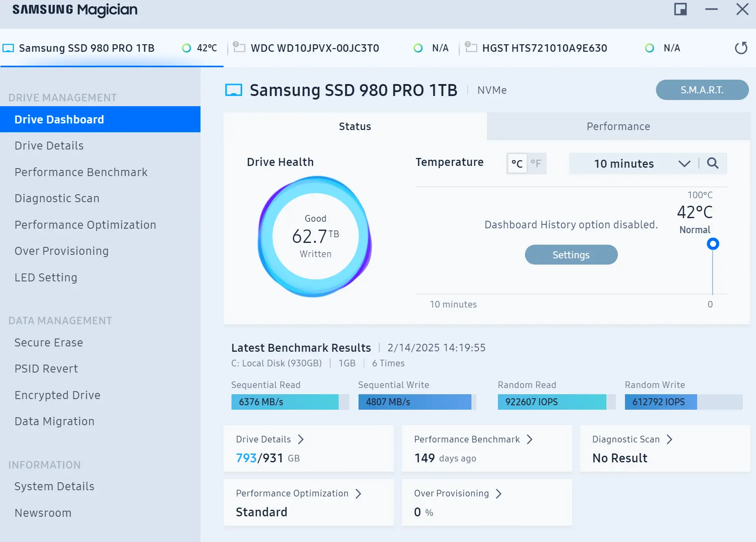756x542 pixels.
Task: Click the C: Local Disk (930GB) text
Action: pyautogui.click(x=276, y=363)
